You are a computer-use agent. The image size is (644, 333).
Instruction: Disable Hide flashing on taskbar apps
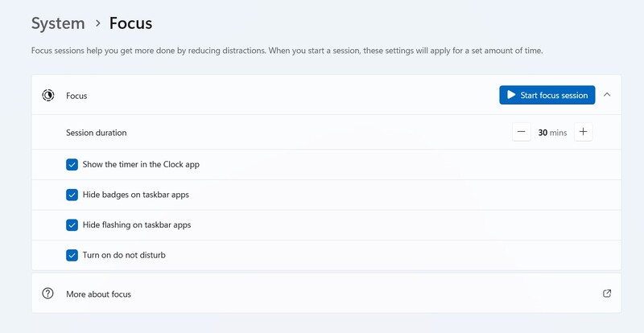[72, 225]
